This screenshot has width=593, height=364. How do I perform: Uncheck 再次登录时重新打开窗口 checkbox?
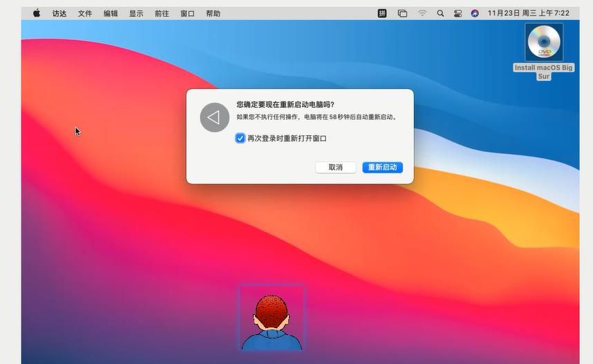(x=241, y=138)
